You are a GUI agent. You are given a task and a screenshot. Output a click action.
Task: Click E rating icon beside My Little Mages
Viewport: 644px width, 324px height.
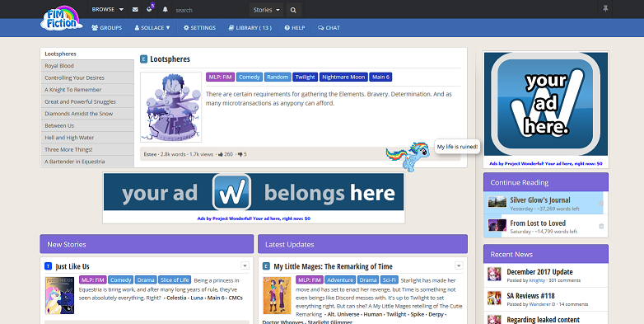click(x=266, y=266)
